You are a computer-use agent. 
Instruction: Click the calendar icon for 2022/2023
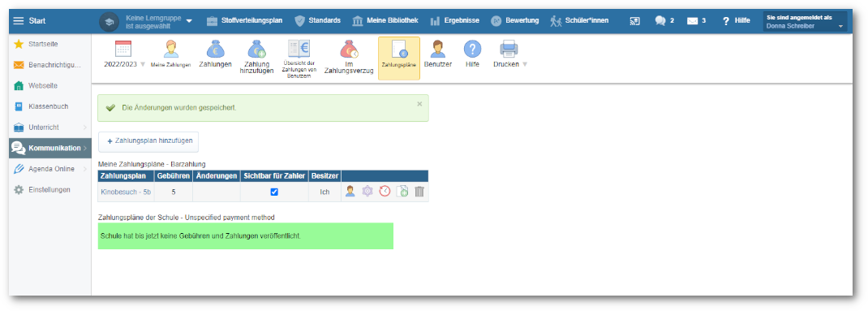(122, 49)
